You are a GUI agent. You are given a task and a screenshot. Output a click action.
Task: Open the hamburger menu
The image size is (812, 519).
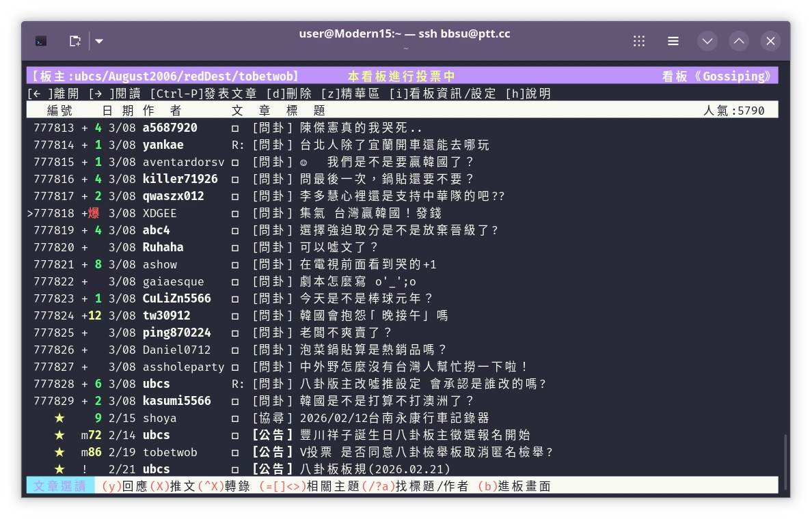[673, 41]
